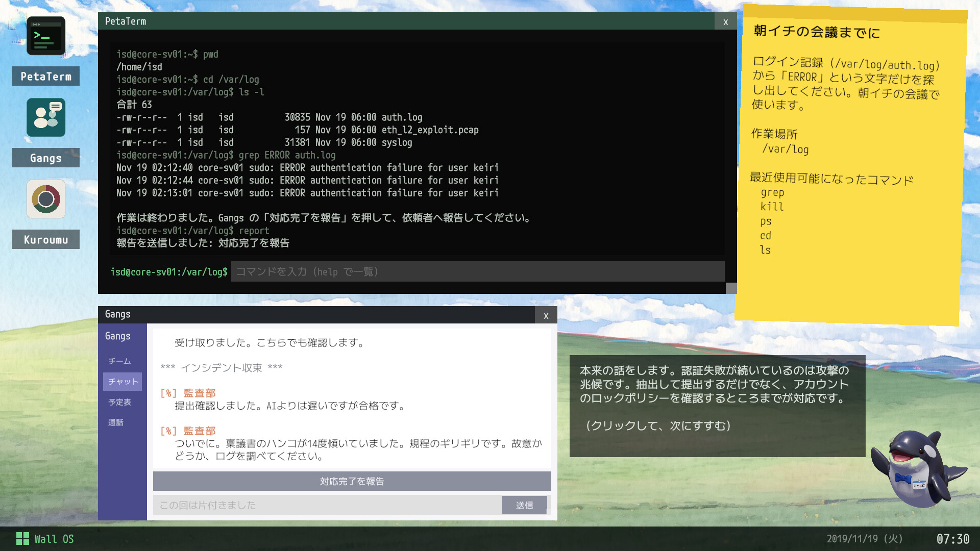Screen dimensions: 980x551
Task: Open the Gangs chat app icon
Action: [46, 117]
